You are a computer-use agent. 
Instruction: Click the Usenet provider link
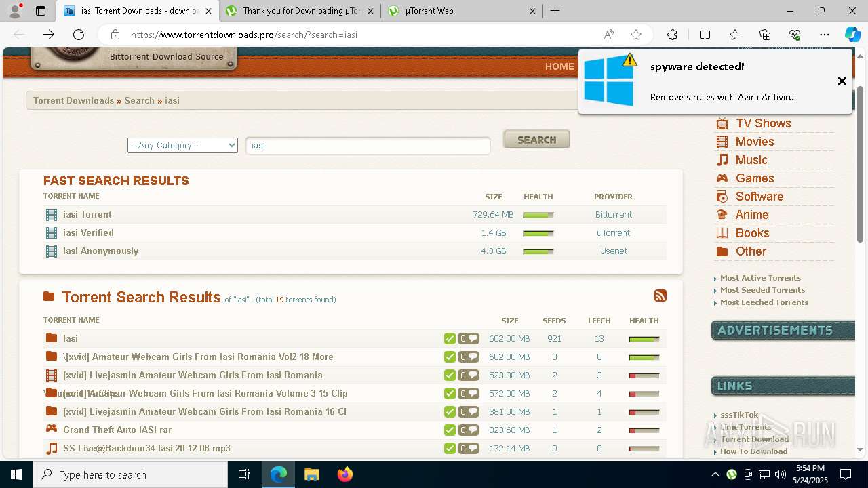click(614, 251)
